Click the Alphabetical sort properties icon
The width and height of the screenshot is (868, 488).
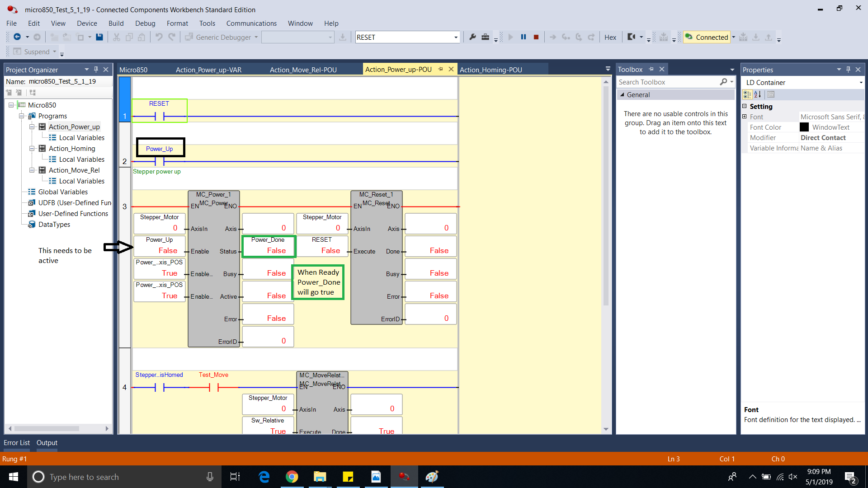tap(758, 94)
